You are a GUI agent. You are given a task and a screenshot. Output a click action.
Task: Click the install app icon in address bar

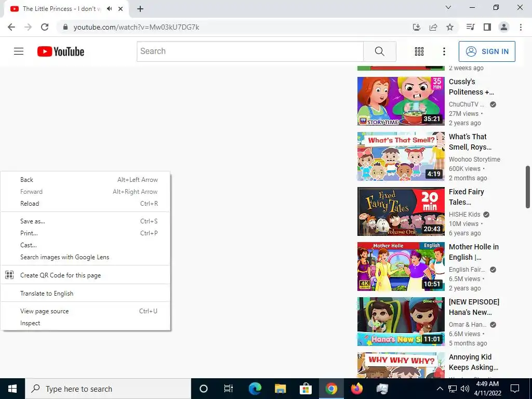tap(416, 27)
